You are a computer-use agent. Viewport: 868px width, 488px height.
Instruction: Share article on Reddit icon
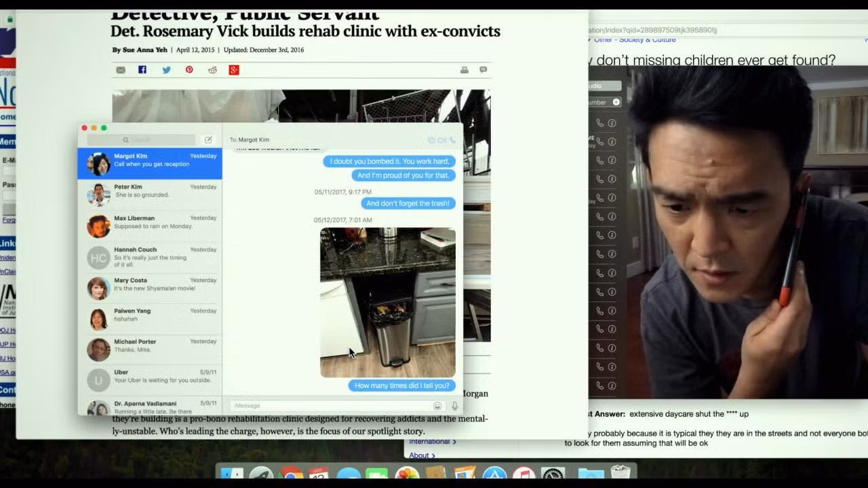(212, 70)
